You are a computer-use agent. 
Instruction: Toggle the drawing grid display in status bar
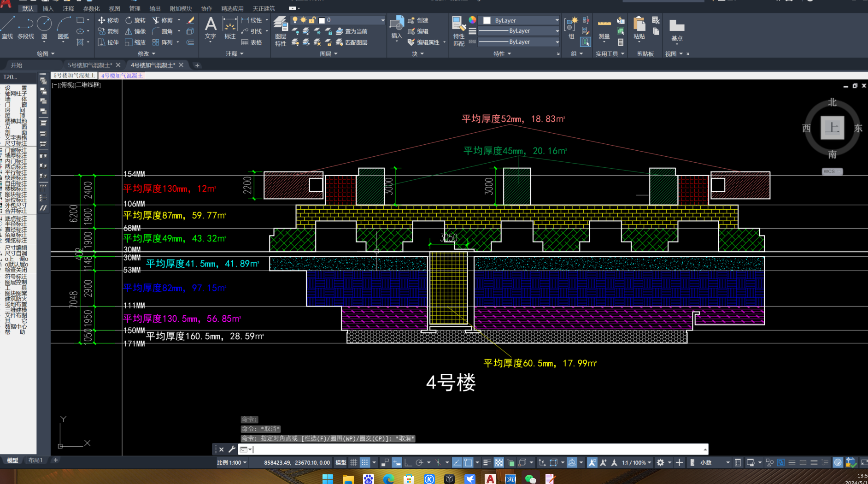tap(353, 462)
